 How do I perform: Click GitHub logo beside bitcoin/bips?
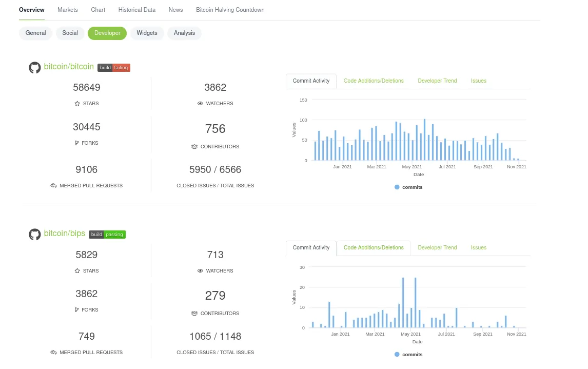tap(35, 235)
